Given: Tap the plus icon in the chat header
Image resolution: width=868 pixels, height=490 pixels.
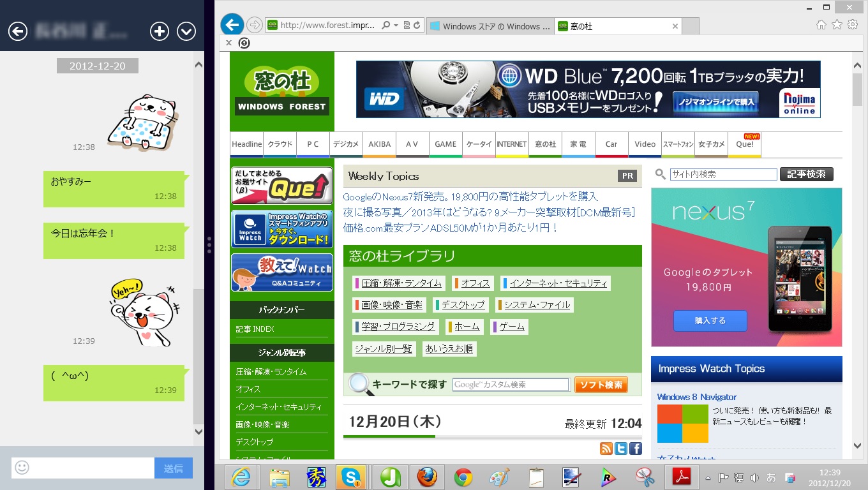Looking at the screenshot, I should click(x=159, y=31).
